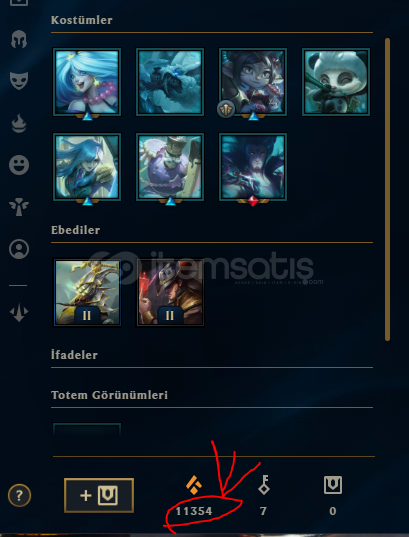Click the Totem Görünümleri section header
The height and width of the screenshot is (537, 409).
[x=109, y=395]
